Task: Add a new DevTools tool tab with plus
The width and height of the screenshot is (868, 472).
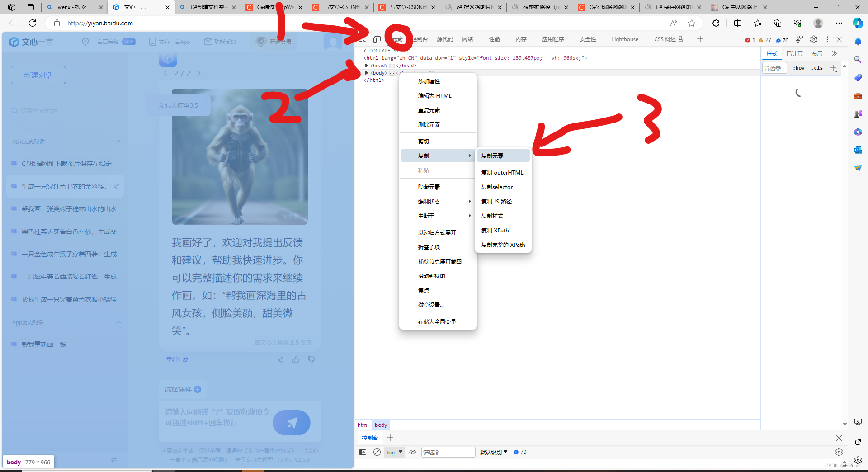Action: click(700, 39)
